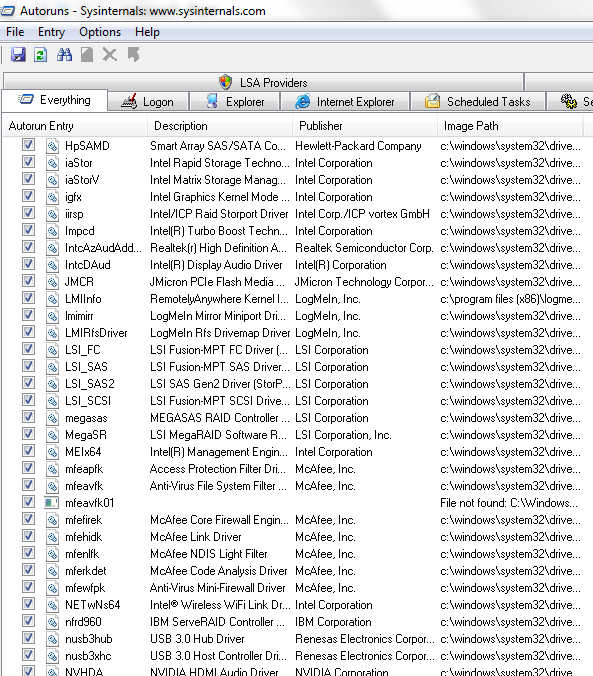Select the nusb3xhc entry name

(88, 656)
